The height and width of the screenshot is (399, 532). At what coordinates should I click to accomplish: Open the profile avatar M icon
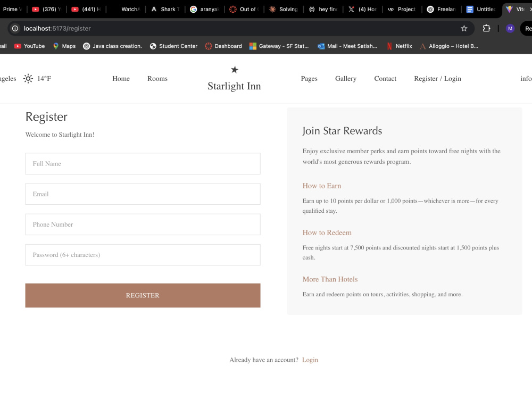(510, 29)
